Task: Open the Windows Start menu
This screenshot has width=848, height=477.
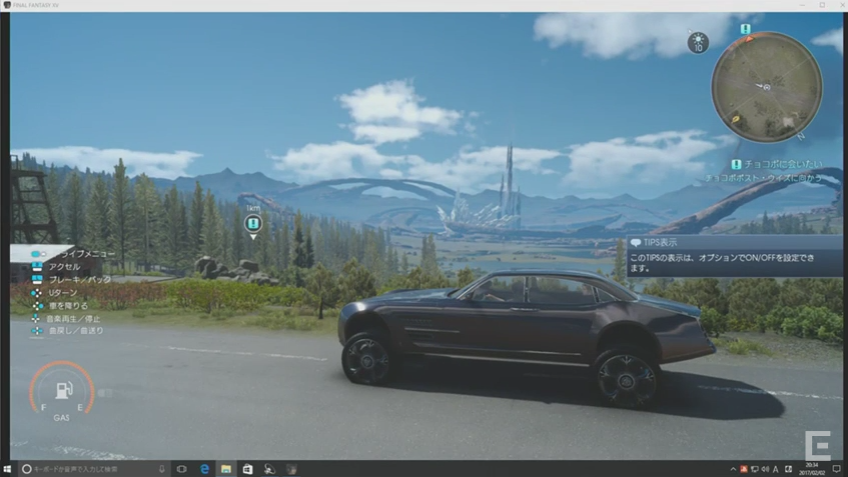Action: [x=7, y=469]
